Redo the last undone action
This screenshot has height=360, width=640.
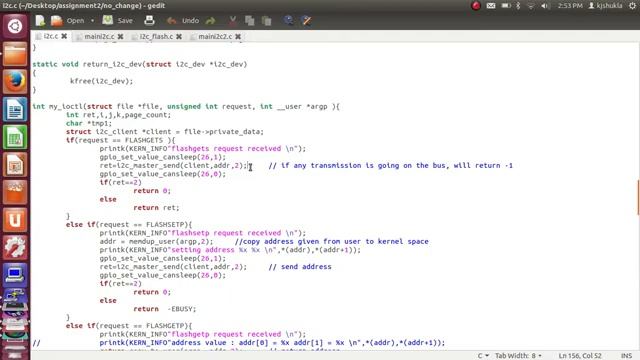coord(211,20)
